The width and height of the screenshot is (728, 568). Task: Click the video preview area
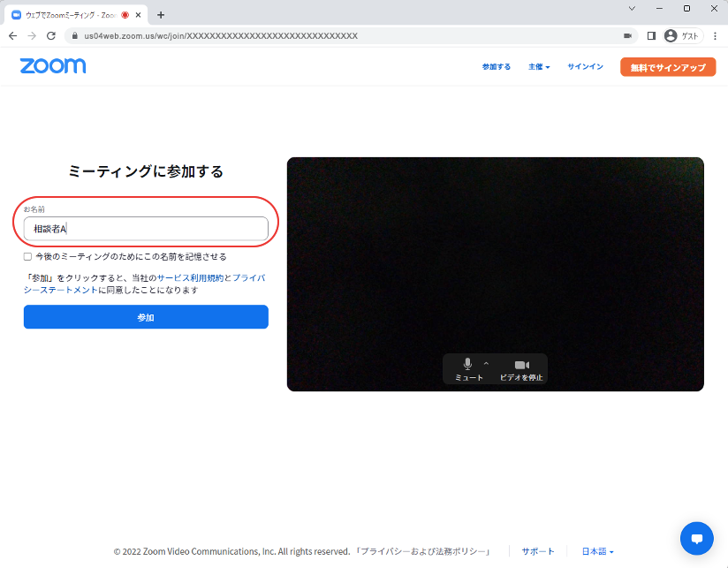pyautogui.click(x=496, y=274)
